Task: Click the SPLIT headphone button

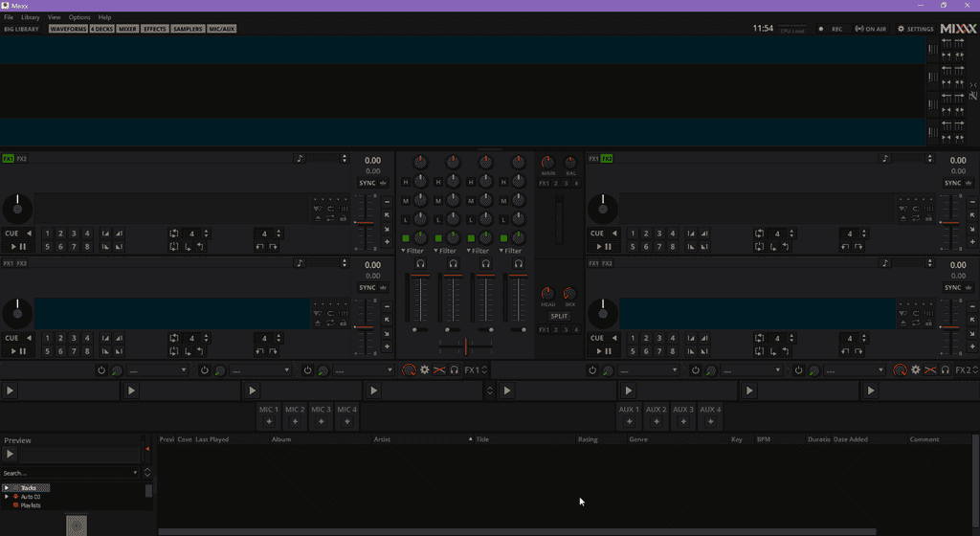Action: pos(559,316)
